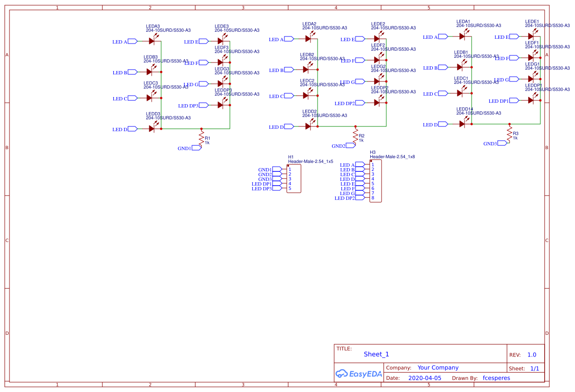Select the Sheet_1 title text
This screenshot has height=392, width=575.
[x=376, y=354]
